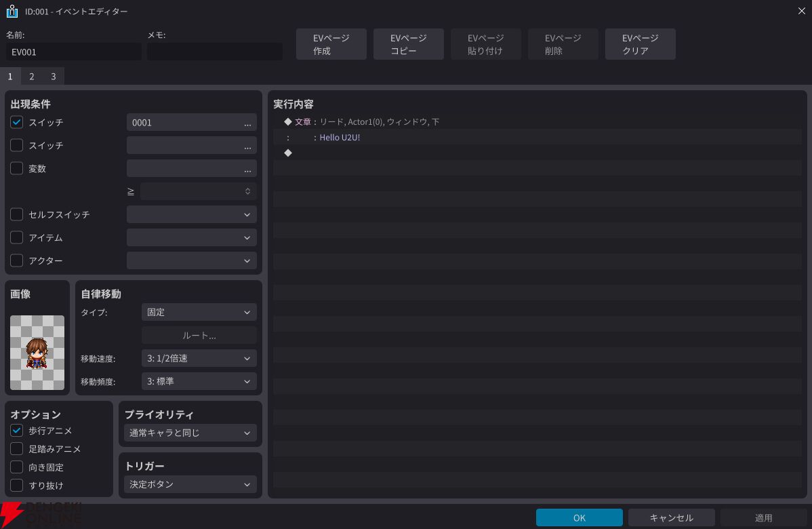Enable 変数 condition checkbox

16,168
